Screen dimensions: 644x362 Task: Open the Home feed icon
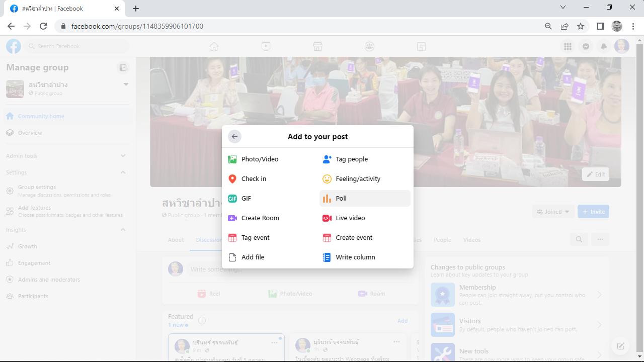pos(214,46)
